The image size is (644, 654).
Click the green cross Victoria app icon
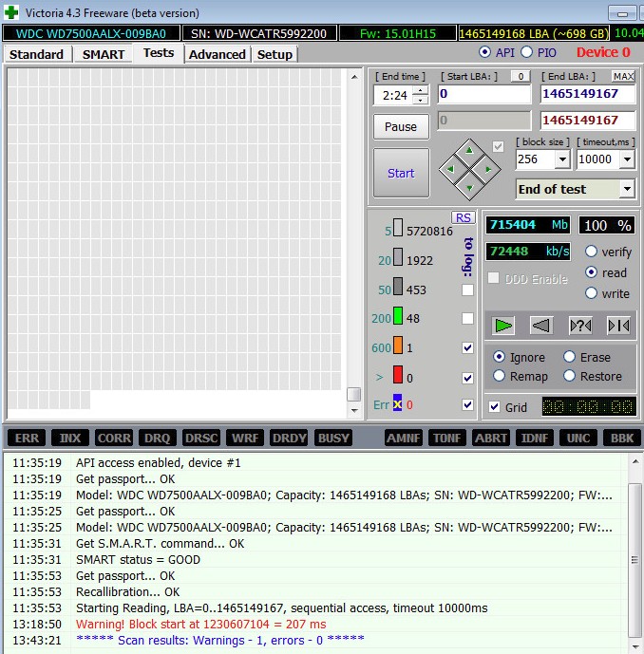point(10,13)
